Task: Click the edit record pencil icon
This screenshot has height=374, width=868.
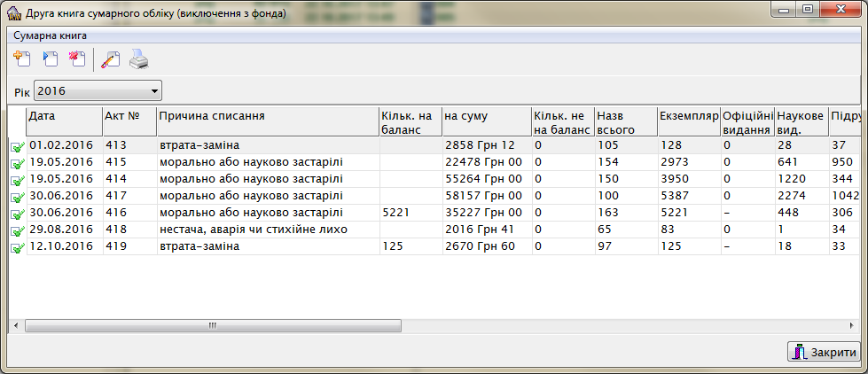Action: click(x=111, y=60)
